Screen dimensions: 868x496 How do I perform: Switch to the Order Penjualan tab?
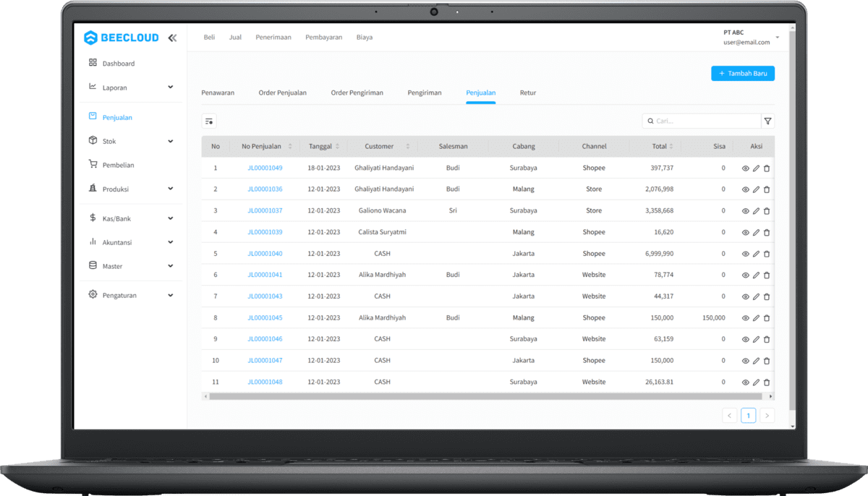point(283,93)
